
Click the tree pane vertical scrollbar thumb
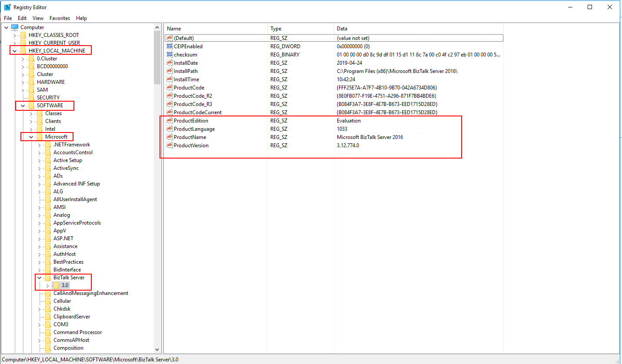click(157, 57)
